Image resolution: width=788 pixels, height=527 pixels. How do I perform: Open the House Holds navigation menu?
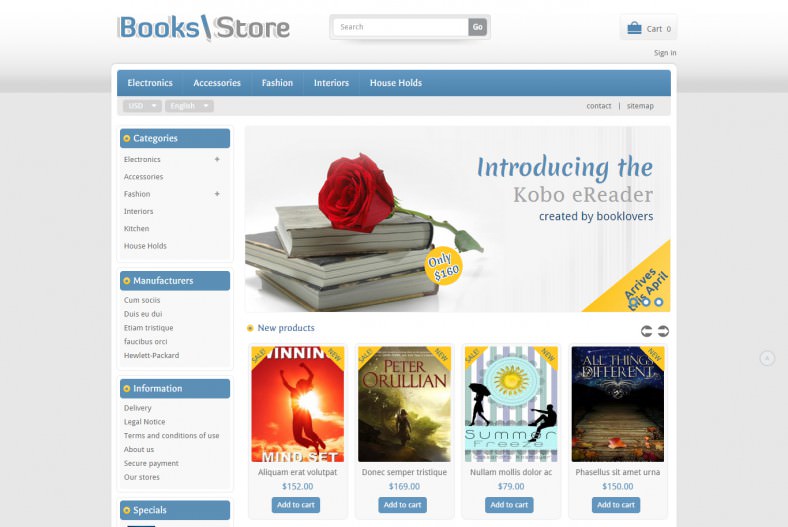(396, 83)
